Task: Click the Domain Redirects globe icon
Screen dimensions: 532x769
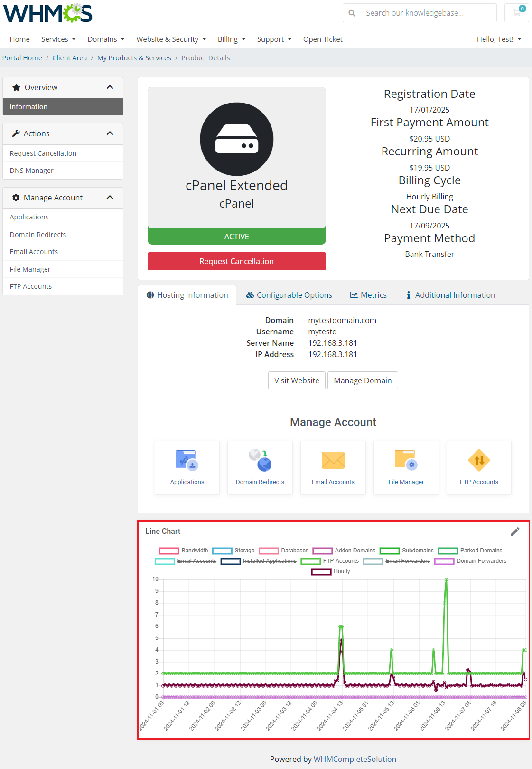Action: pyautogui.click(x=260, y=460)
